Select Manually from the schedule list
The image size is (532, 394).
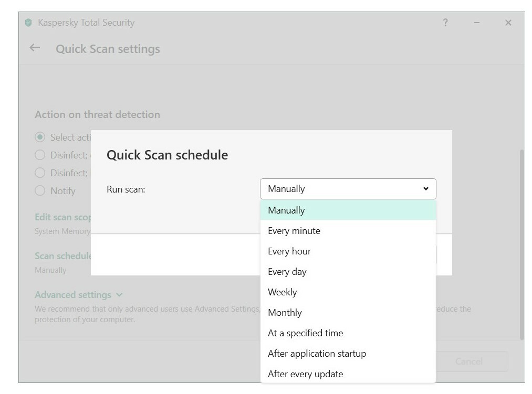coord(348,210)
